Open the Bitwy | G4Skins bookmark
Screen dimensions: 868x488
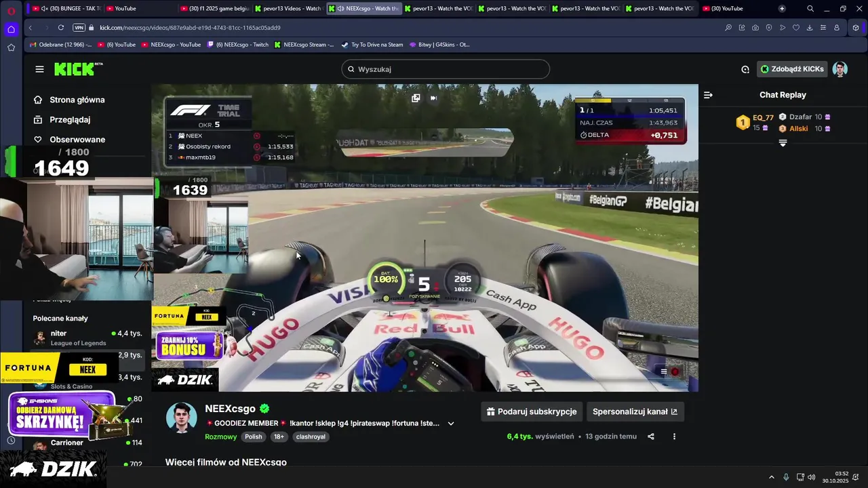coord(439,45)
